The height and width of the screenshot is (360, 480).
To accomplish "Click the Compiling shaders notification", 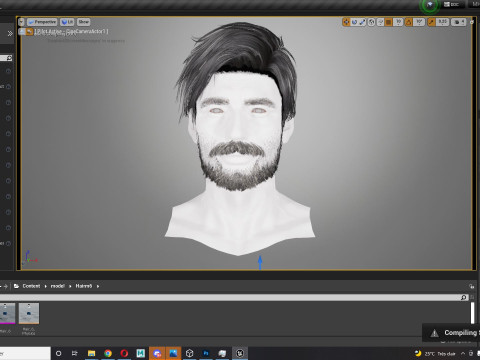I will pyautogui.click(x=451, y=332).
